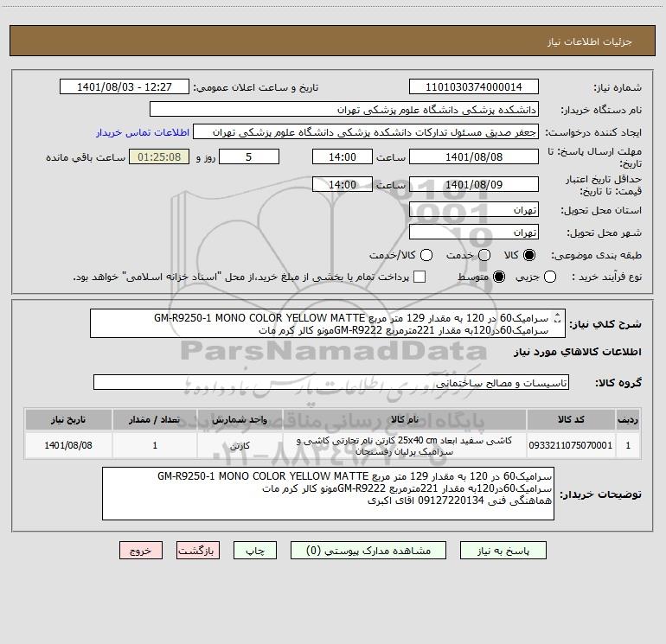The width and height of the screenshot is (666, 644).
Task: Click the 'جزئیات اطلاعات نیاز' header title
Action: coord(590,41)
